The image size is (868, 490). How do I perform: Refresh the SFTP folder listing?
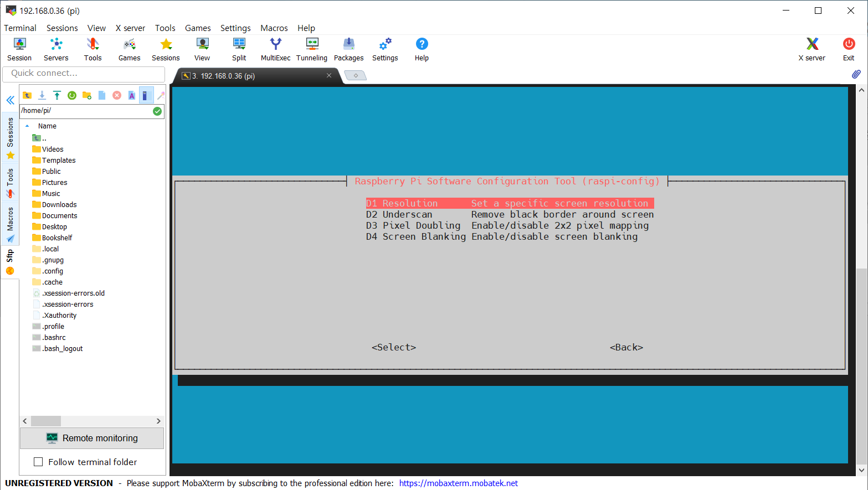coord(72,95)
